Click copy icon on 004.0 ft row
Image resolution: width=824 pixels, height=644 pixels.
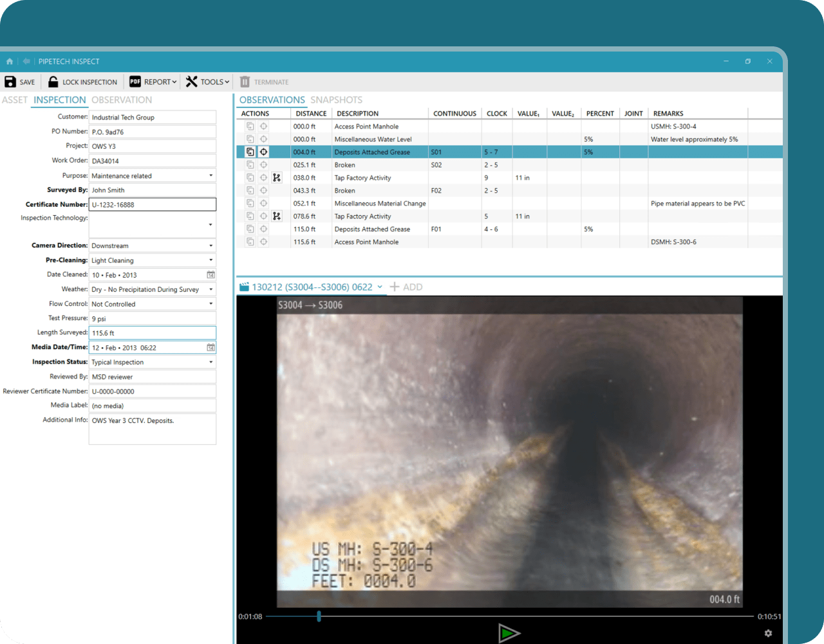click(x=250, y=152)
